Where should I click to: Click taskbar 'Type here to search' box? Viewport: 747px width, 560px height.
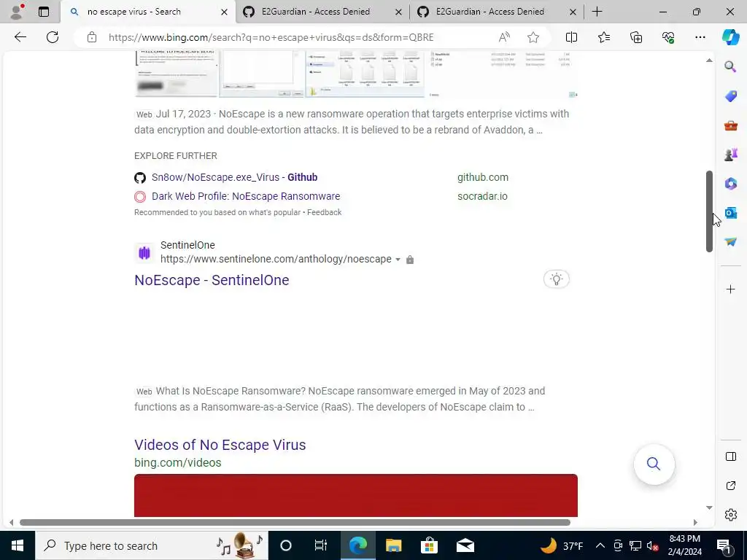click(x=152, y=545)
